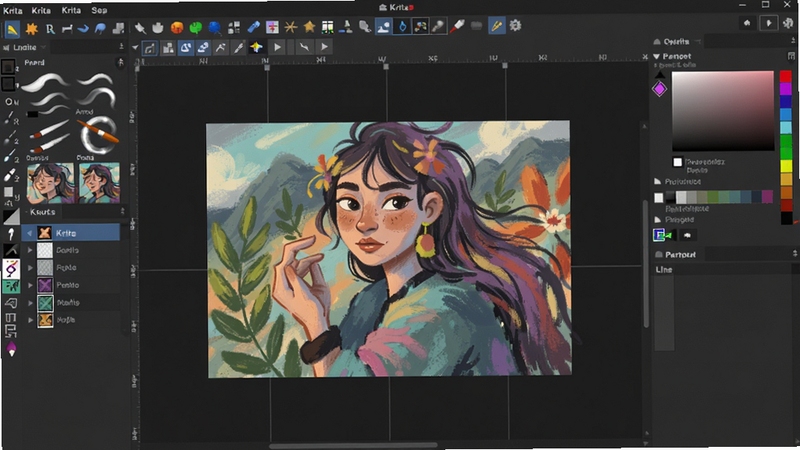Toggle the highlighted landscape icon in top toolbar
800x450 pixels.
pos(383,27)
